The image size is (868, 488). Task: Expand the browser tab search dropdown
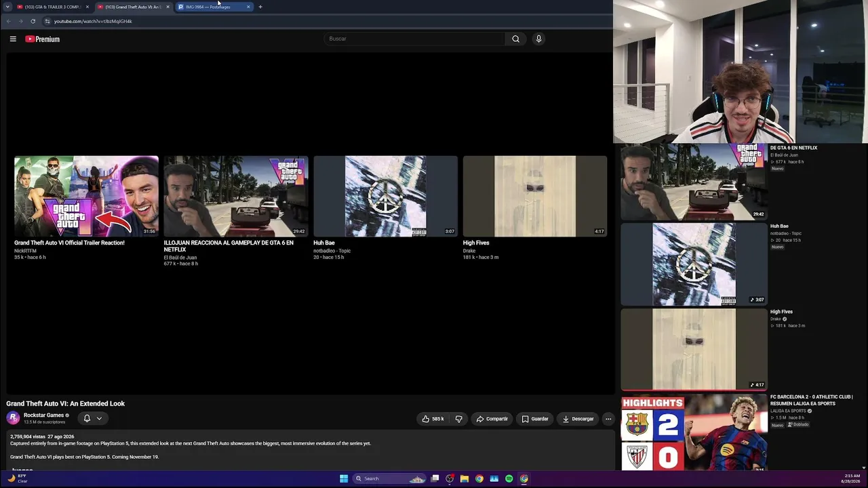click(x=8, y=7)
